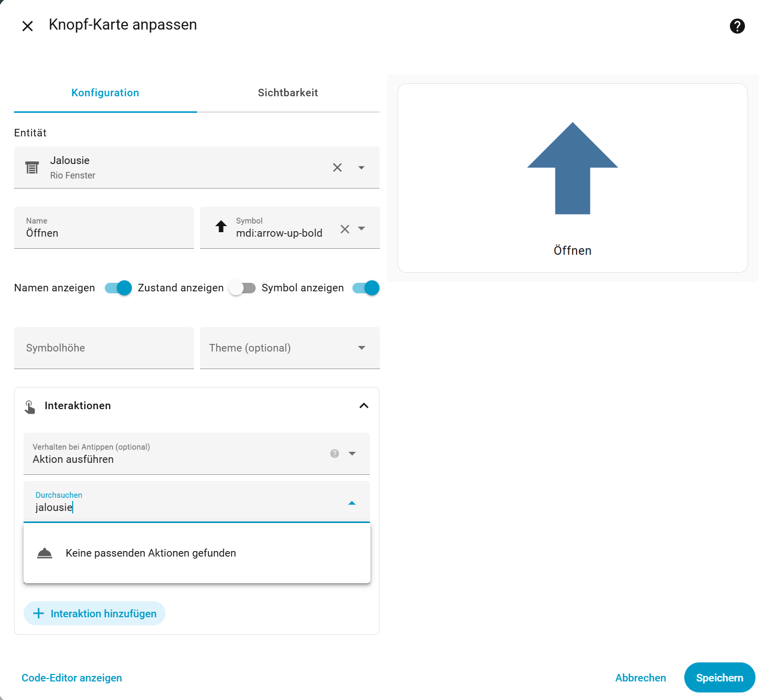This screenshot has height=700, width=761.
Task: Open the Theme (optional) dropdown
Action: [290, 348]
